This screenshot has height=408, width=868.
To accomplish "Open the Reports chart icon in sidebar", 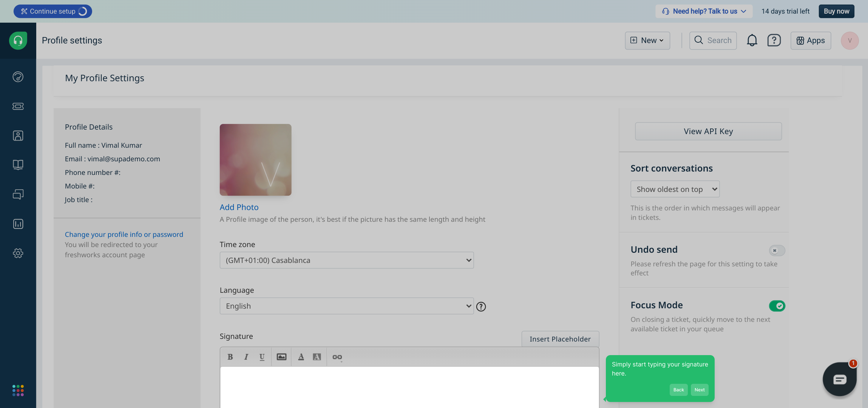I will coord(18,224).
